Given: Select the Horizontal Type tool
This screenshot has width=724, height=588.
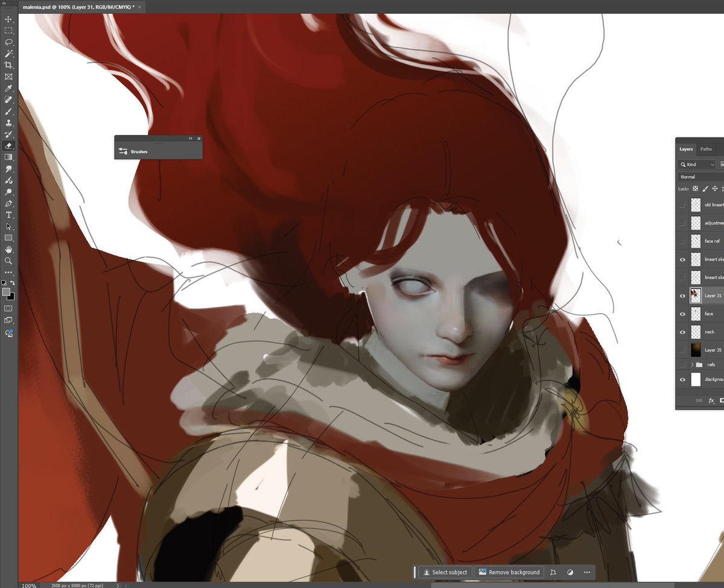Looking at the screenshot, I should point(8,215).
